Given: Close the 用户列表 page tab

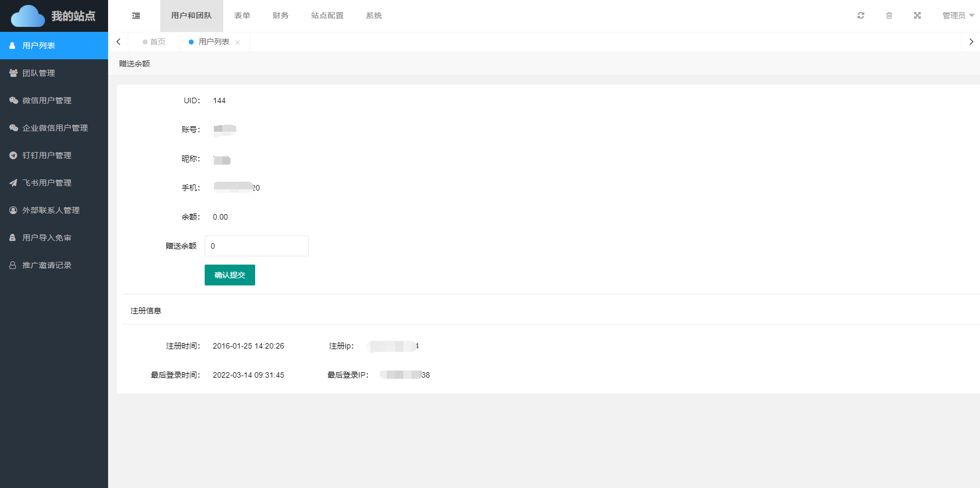Looking at the screenshot, I should [238, 43].
